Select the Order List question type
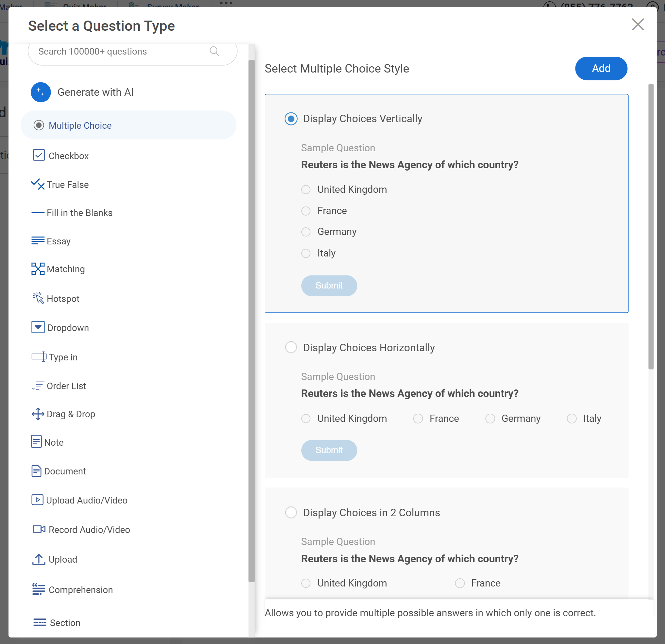Image resolution: width=665 pixels, height=644 pixels. [x=66, y=386]
